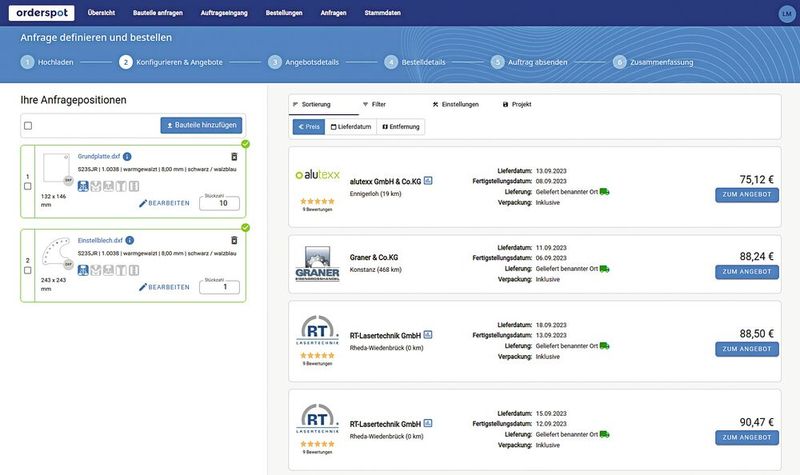Viewport: 800px width, 475px height.
Task: Check the box for position 1
Action: [28, 187]
